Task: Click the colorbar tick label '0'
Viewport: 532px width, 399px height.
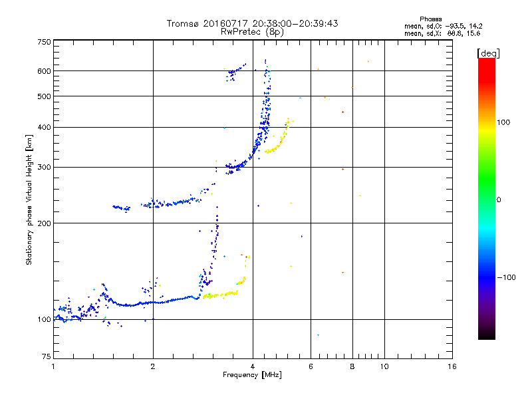Action: pyautogui.click(x=499, y=200)
